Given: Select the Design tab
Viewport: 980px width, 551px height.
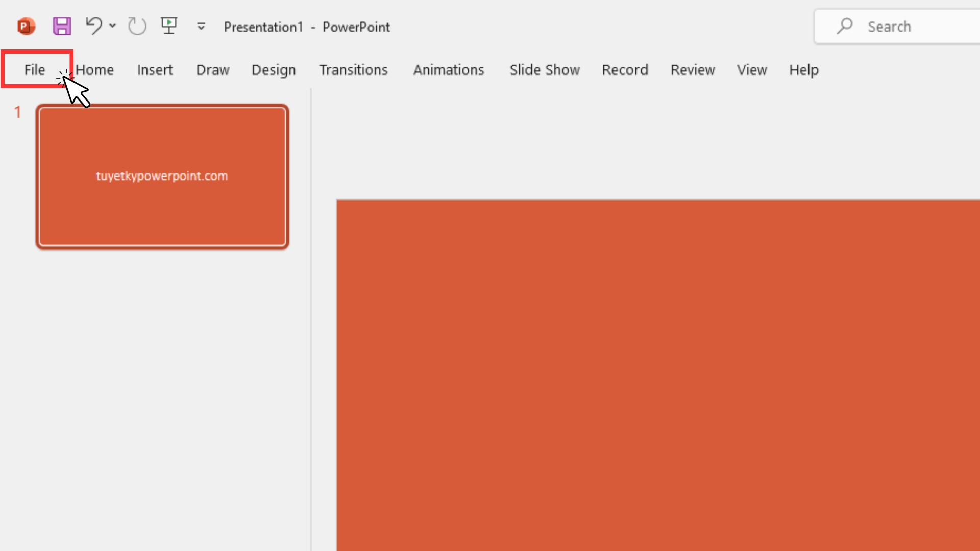Looking at the screenshot, I should 274,70.
